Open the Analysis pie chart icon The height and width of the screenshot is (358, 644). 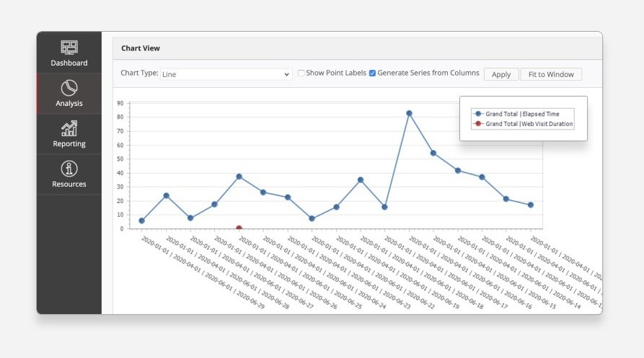pyautogui.click(x=69, y=88)
